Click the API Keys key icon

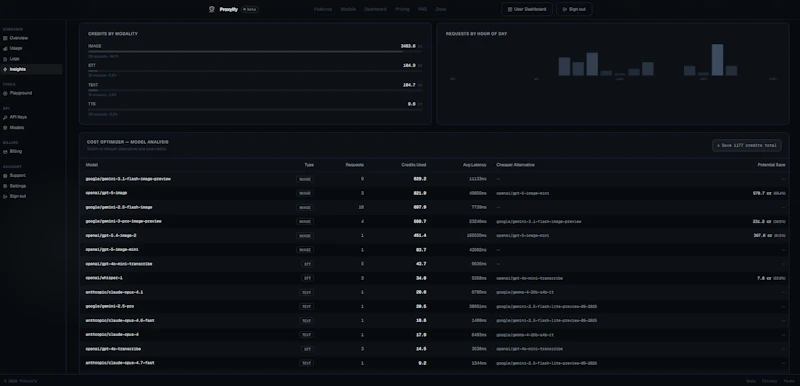5,117
